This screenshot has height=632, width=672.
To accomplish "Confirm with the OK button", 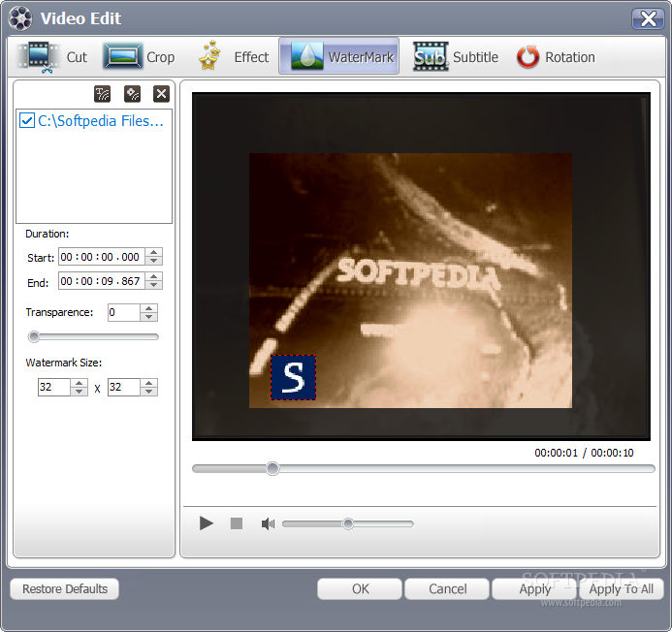I will click(360, 588).
